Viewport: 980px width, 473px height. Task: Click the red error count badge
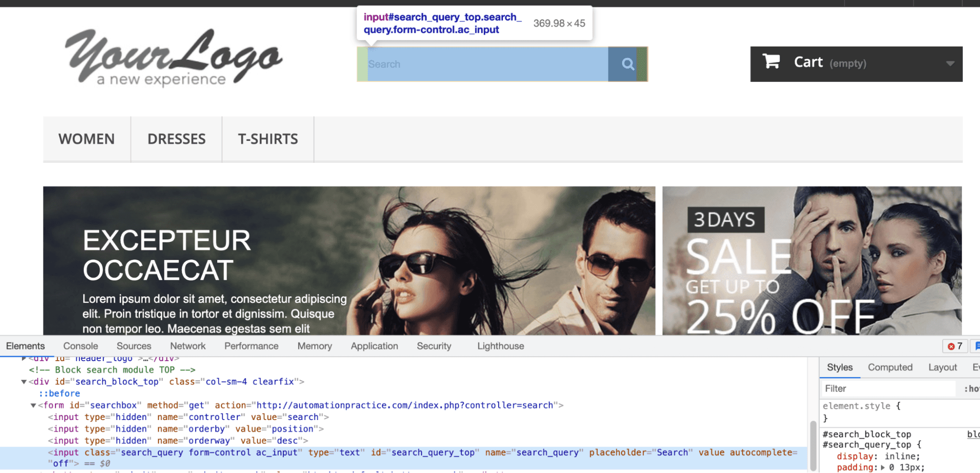(x=955, y=346)
